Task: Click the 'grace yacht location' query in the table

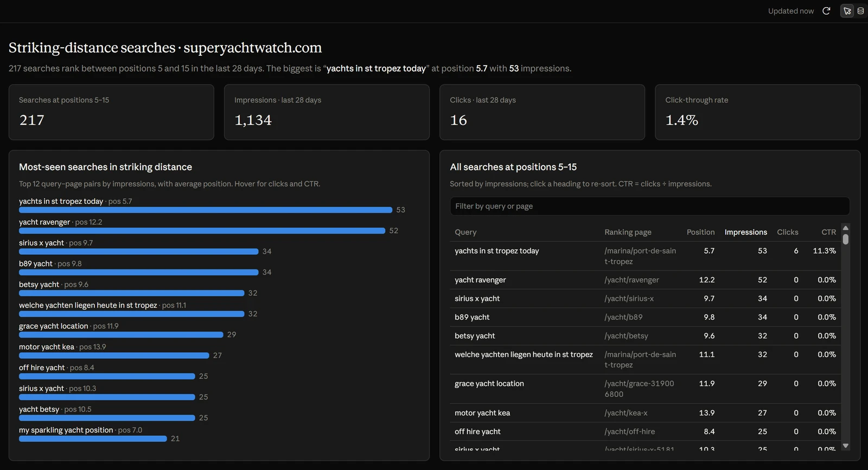Action: [x=489, y=384]
